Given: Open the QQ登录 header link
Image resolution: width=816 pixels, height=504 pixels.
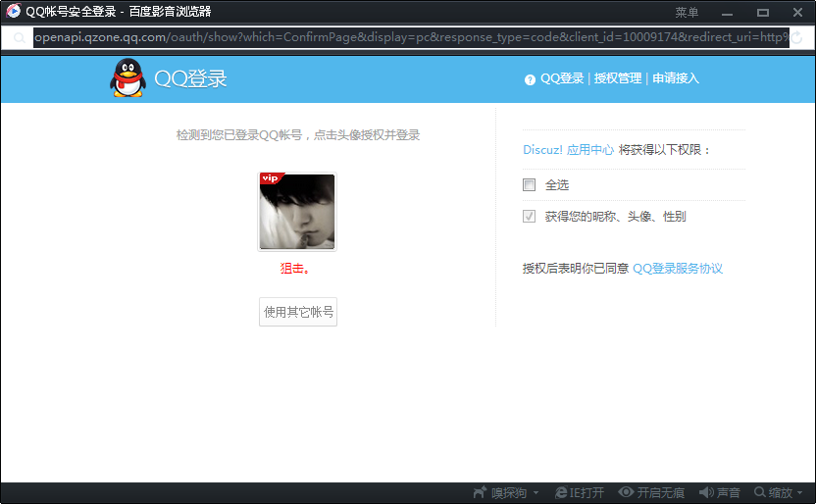Looking at the screenshot, I should tap(562, 78).
